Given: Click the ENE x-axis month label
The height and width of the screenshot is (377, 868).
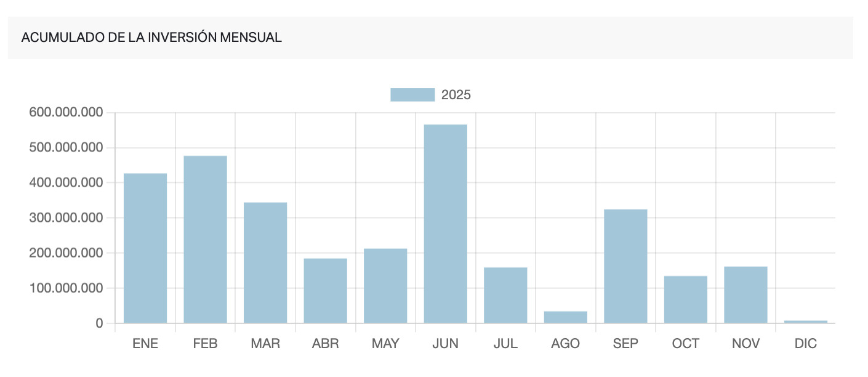Looking at the screenshot, I should point(145,344).
